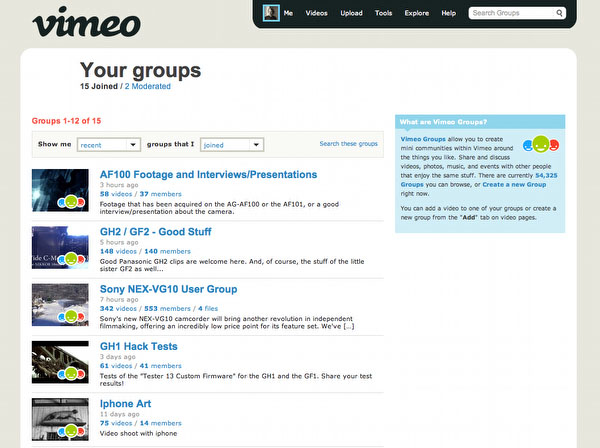Click the GH2 / GF2 group thumbnail
Screen dimensions: 600x448
pyautogui.click(x=60, y=248)
